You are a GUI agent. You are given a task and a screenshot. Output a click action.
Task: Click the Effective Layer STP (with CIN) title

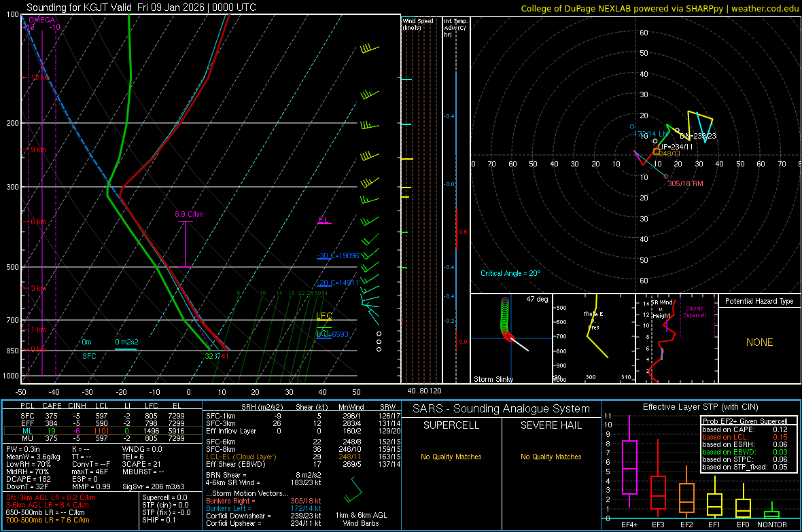point(700,407)
